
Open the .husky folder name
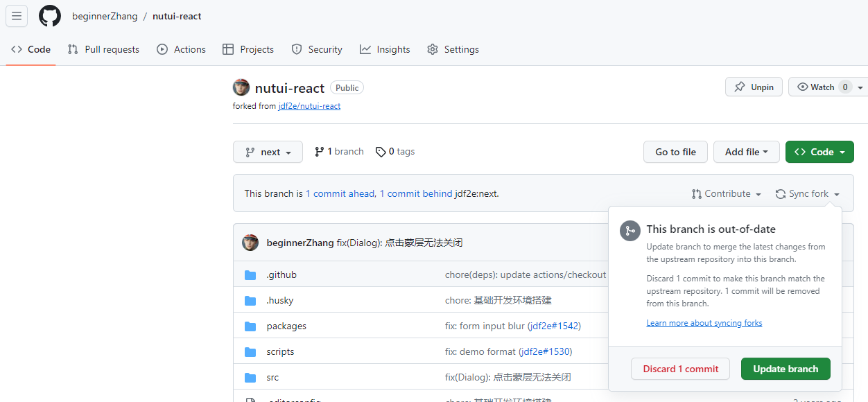[x=280, y=301]
